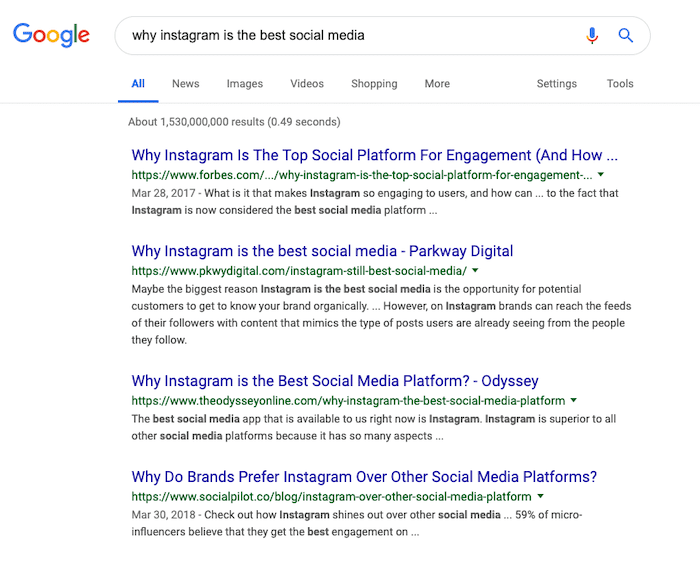Screen dimensions: 700x572
Task: Select the All results tab
Action: point(138,84)
